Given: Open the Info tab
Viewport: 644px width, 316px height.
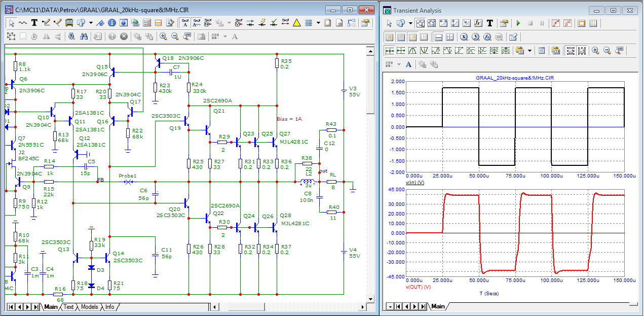Looking at the screenshot, I should (x=109, y=307).
